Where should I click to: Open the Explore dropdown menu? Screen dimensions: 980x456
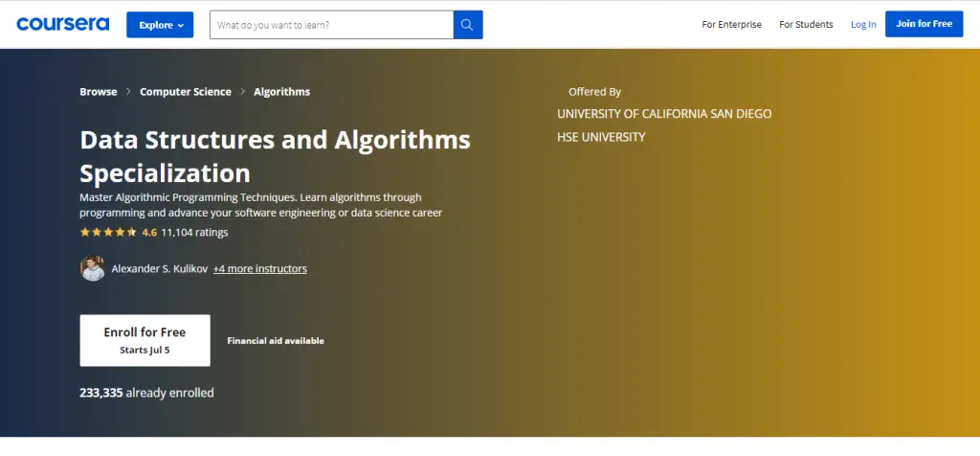pos(160,25)
